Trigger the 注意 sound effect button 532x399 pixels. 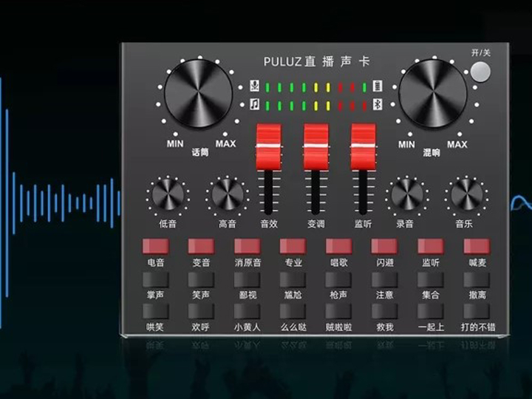point(385,279)
